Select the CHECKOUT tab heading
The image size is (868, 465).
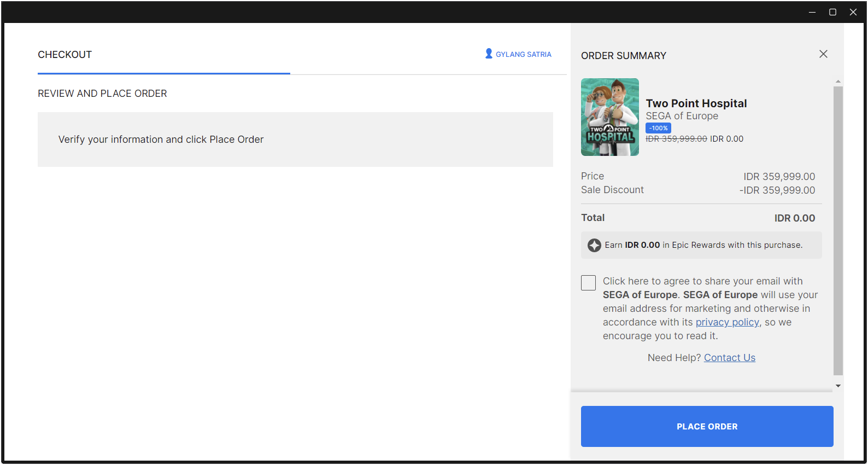coord(64,55)
